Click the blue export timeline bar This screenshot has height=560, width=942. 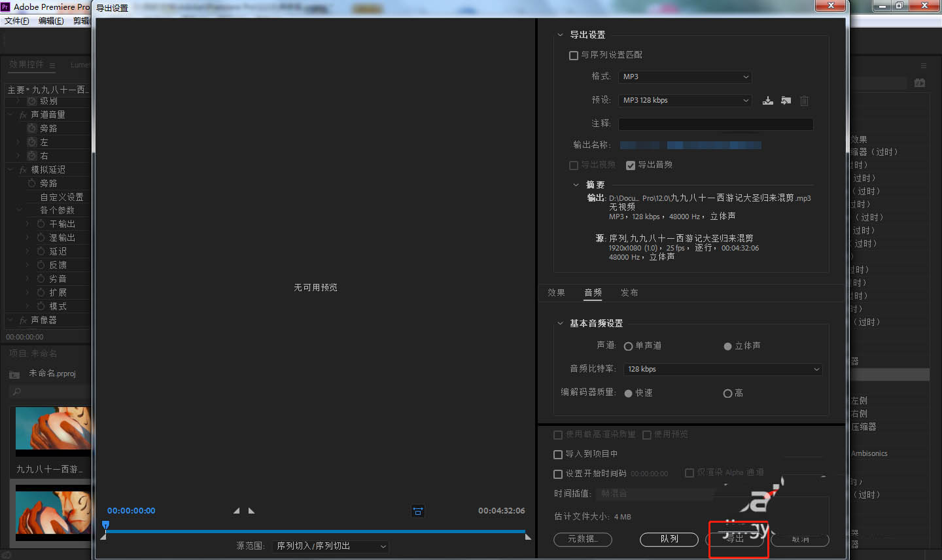click(315, 531)
